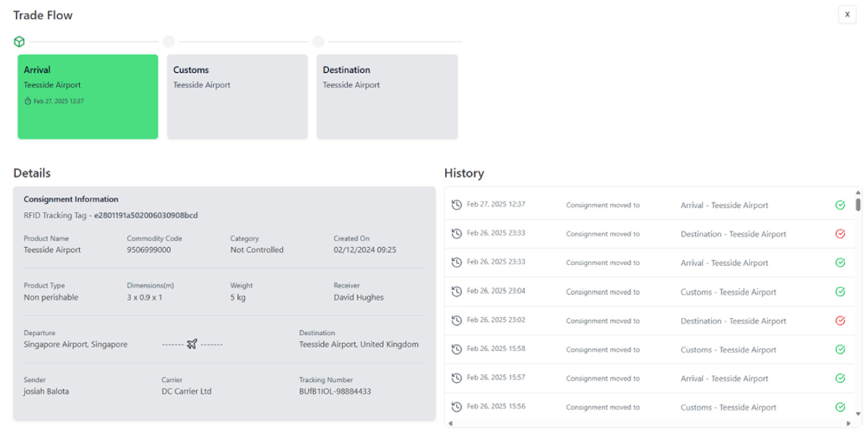Screen dimensions: 868x439
Task: Click green check status for Feb 26 15:58
Action: (840, 349)
